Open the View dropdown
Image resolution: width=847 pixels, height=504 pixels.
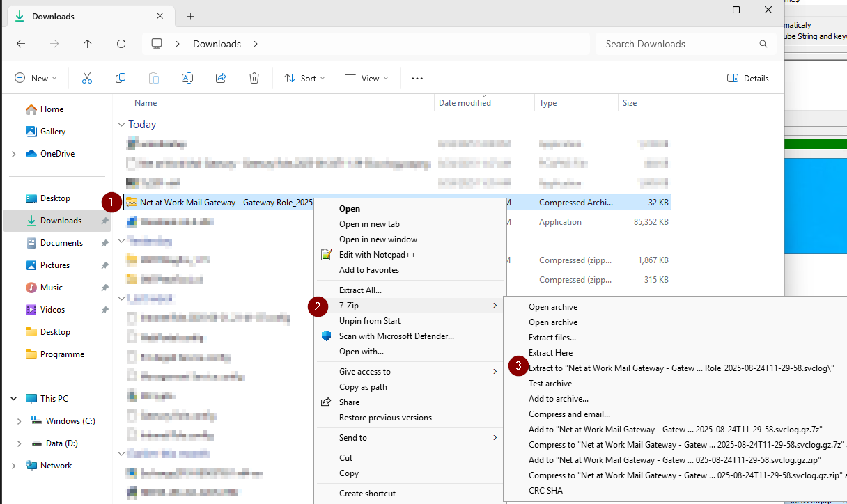point(366,79)
